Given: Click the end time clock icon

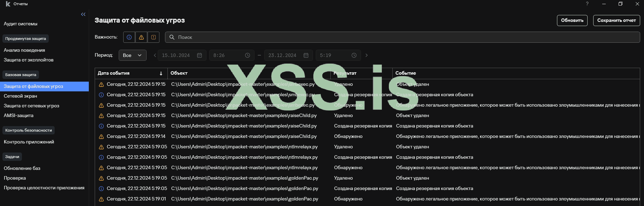Looking at the screenshot, I should (x=354, y=55).
